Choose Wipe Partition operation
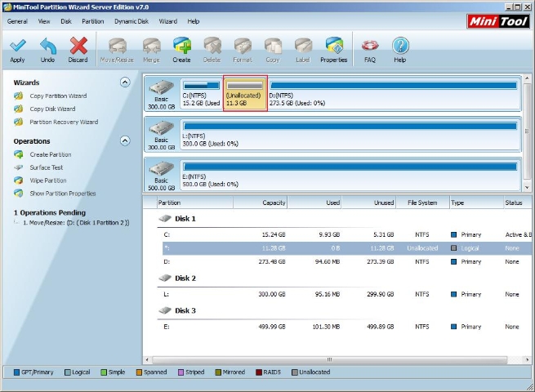Image resolution: width=535 pixels, height=392 pixels. tap(40, 180)
